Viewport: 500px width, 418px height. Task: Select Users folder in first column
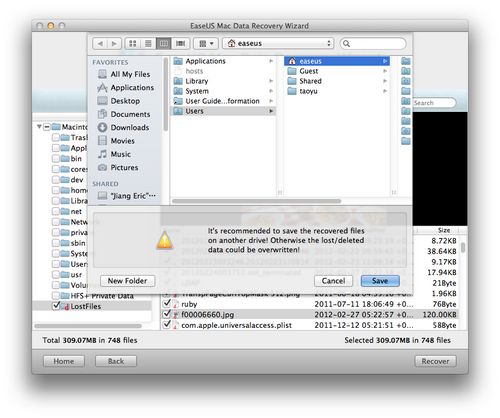pos(223,111)
